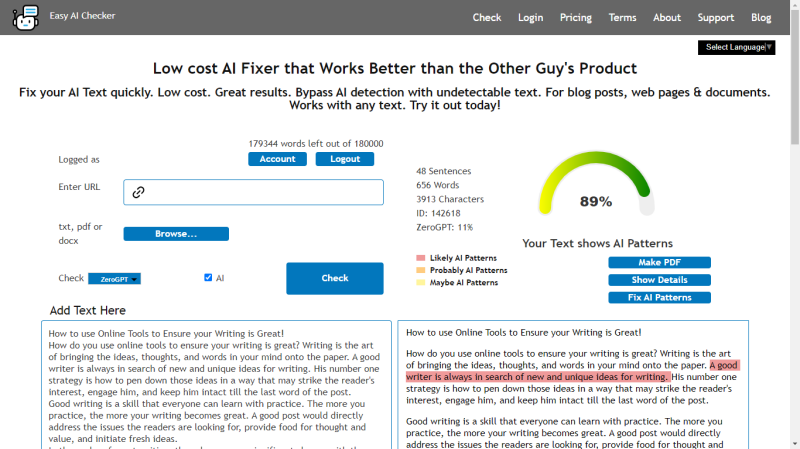Screen dimensions: 800x449
Task: Click the red Likely AI Patterns swatch
Action: point(421,258)
